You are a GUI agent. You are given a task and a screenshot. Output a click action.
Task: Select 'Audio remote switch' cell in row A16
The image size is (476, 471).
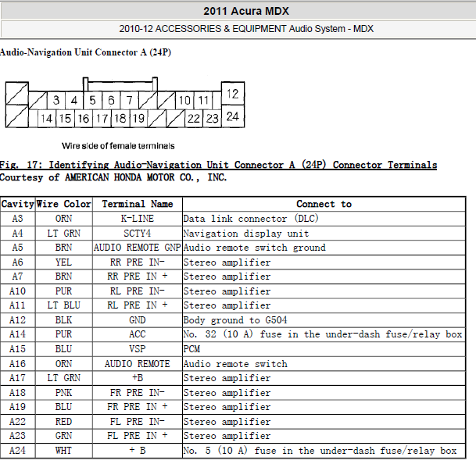[x=324, y=364]
